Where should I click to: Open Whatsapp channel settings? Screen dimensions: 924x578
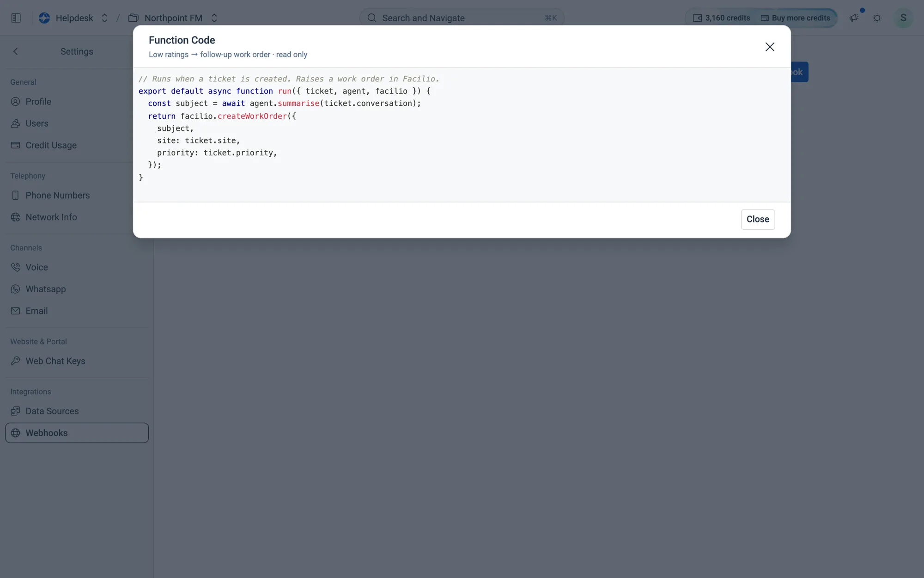[77, 289]
